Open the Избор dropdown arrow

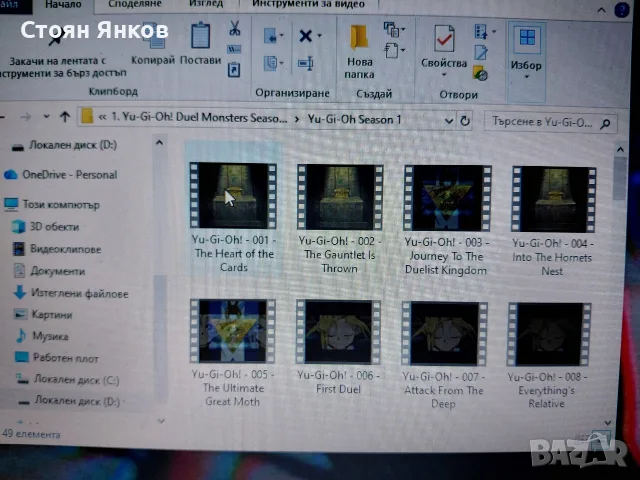(x=527, y=77)
